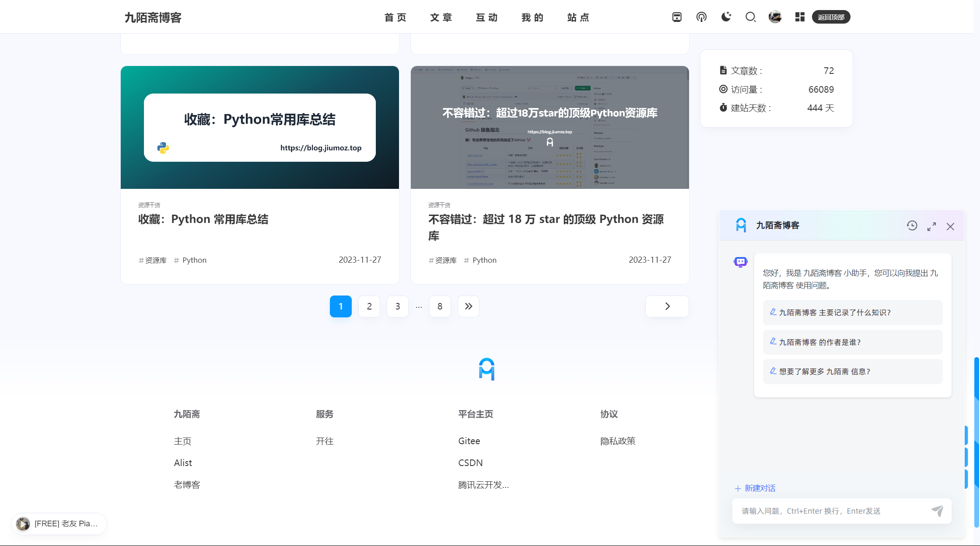Click the double-chevron jump page button
Screen dimensions: 980x546
tap(469, 306)
